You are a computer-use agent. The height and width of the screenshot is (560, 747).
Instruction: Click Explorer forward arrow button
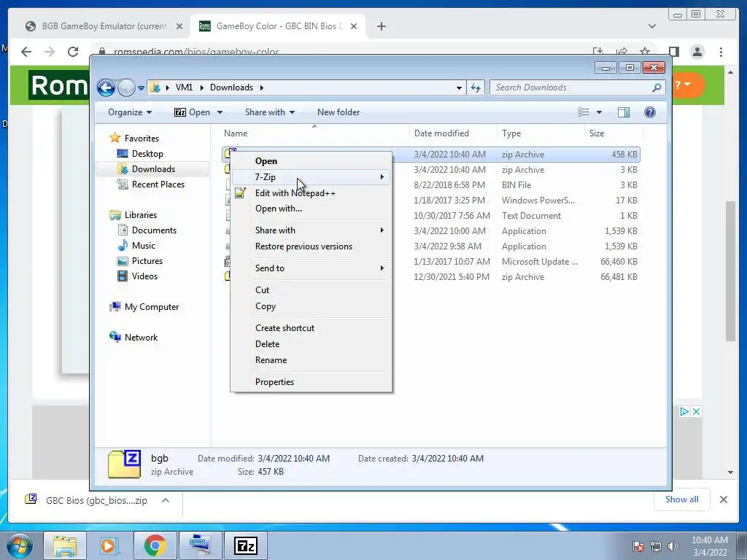point(126,87)
